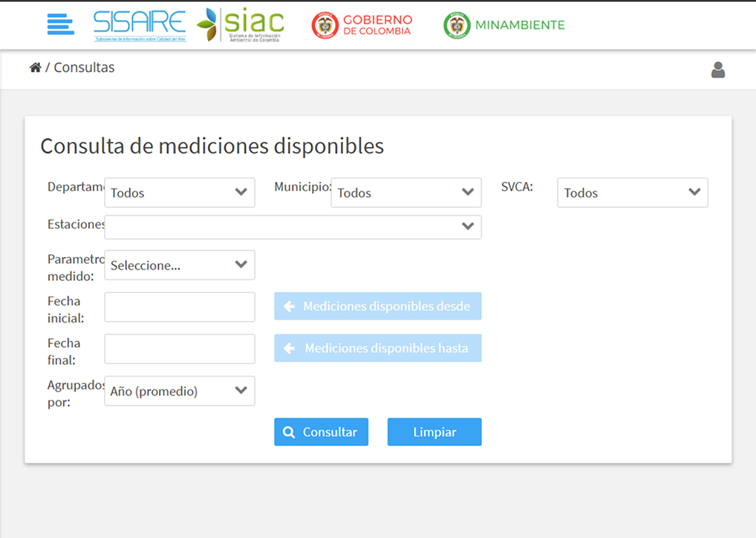Click the Minambiente logo
Viewport: 756px width, 538px height.
point(504,25)
